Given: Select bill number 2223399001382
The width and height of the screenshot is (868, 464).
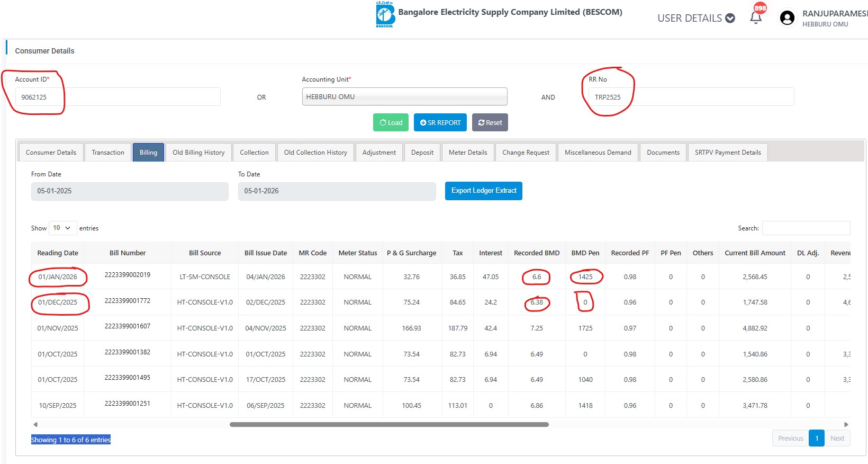Looking at the screenshot, I should pos(128,352).
